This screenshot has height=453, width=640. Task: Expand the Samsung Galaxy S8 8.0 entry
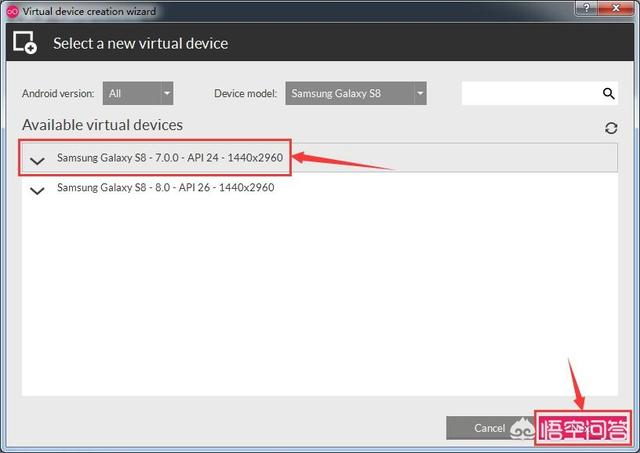(x=37, y=191)
